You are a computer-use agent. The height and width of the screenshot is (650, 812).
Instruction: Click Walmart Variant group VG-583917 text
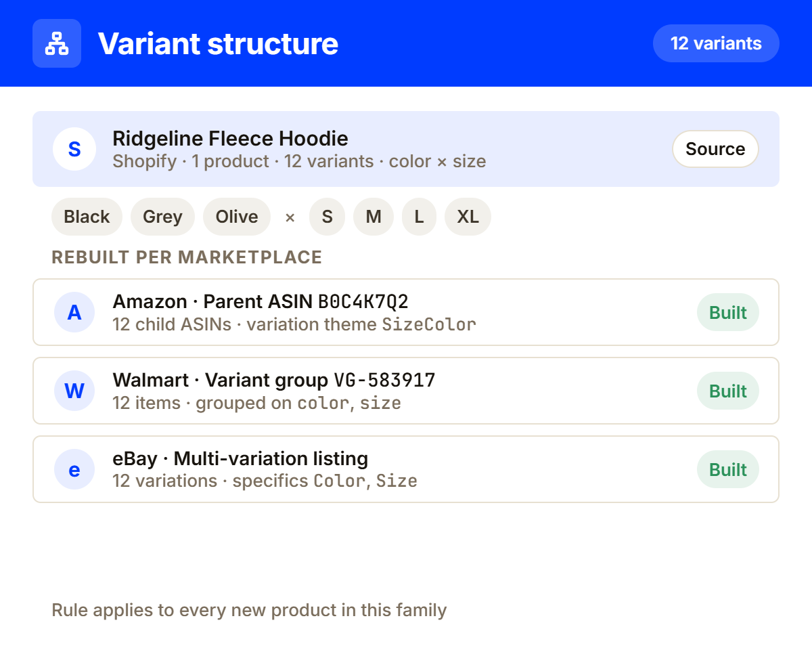tap(274, 380)
